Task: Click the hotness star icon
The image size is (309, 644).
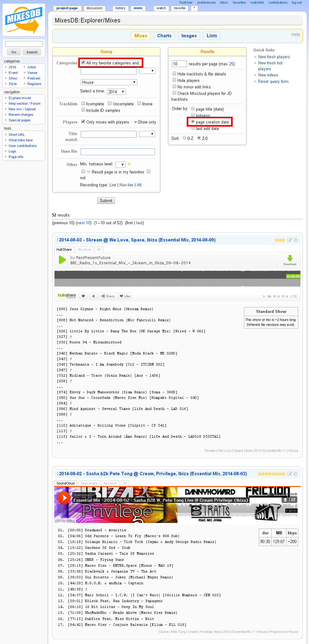Action: tap(129, 164)
